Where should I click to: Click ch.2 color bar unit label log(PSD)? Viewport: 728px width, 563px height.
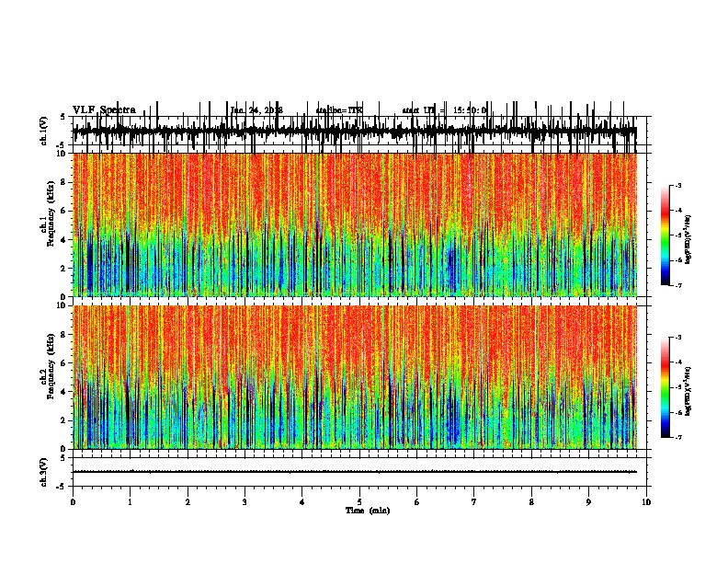[x=688, y=391]
